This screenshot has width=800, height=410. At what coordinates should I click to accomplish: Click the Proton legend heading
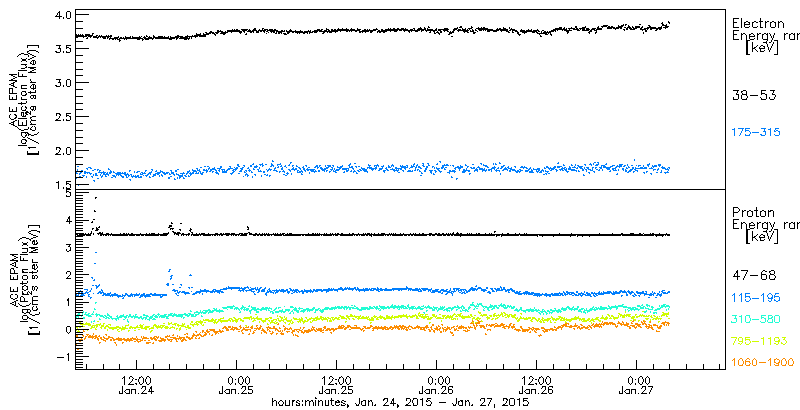[x=753, y=213]
